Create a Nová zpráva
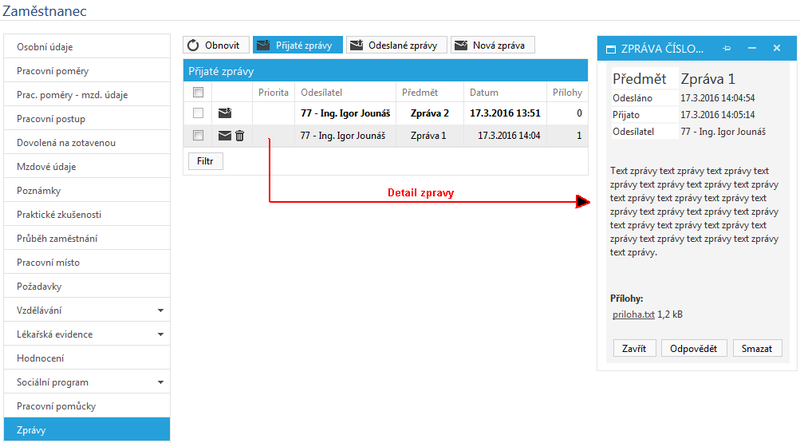Viewport: 800px width, 443px height. (492, 45)
